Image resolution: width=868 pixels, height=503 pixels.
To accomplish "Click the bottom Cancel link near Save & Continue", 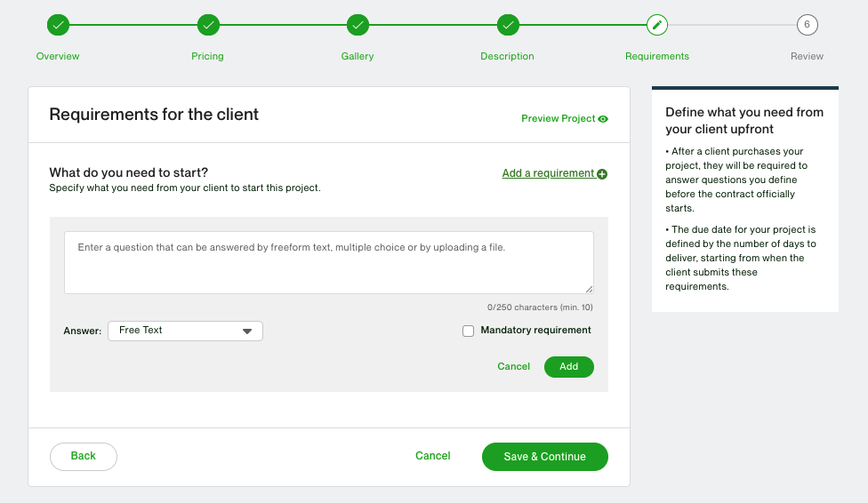I will 432,456.
